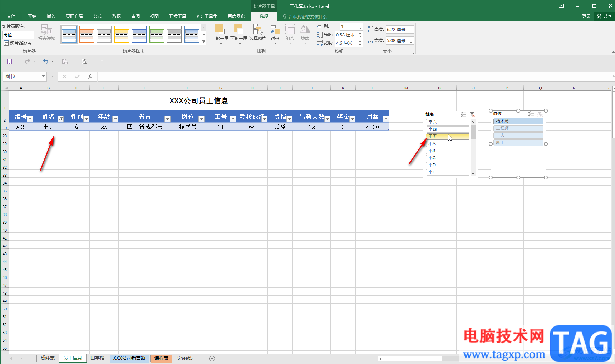Click Ribbon display options icon
The height and width of the screenshot is (364, 615).
(x=561, y=6)
